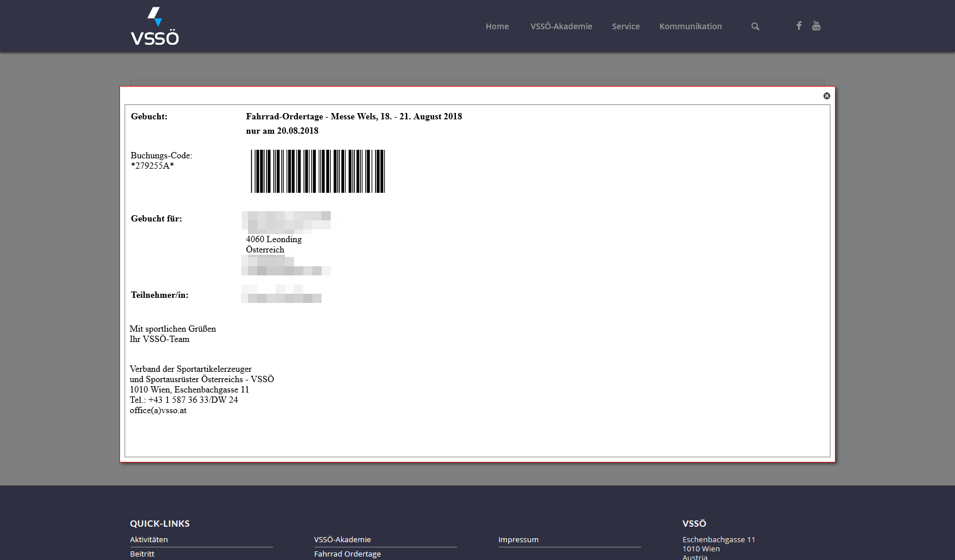Open the VSSÖ-Akademie item in top navigation

(561, 26)
